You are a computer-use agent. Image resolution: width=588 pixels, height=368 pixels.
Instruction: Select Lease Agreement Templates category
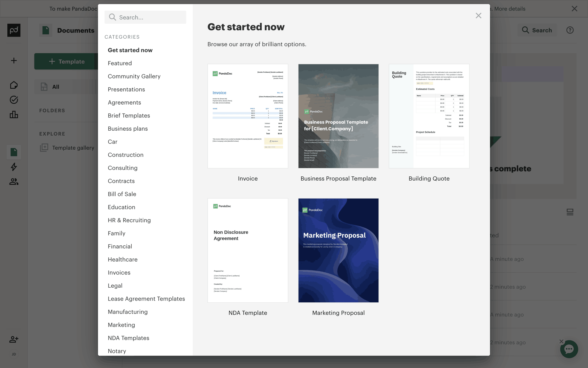tap(146, 299)
